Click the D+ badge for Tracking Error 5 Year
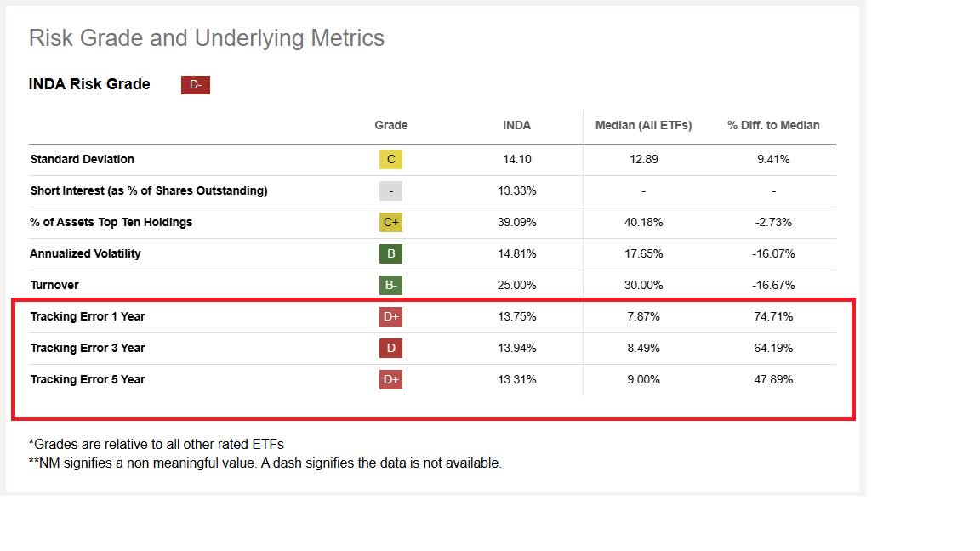980x551 pixels. click(390, 379)
